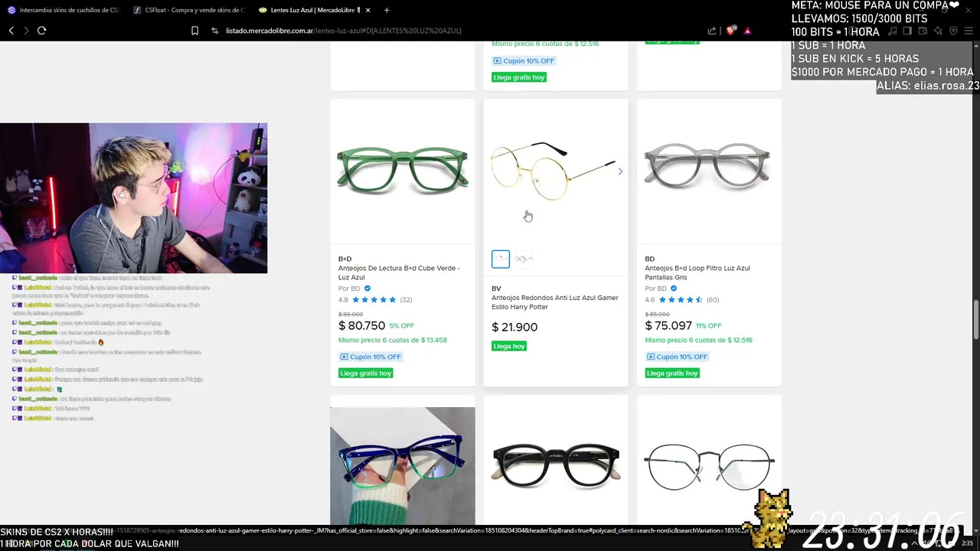This screenshot has width=980, height=551.
Task: Open the black thick-frame glasses image
Action: click(x=556, y=465)
